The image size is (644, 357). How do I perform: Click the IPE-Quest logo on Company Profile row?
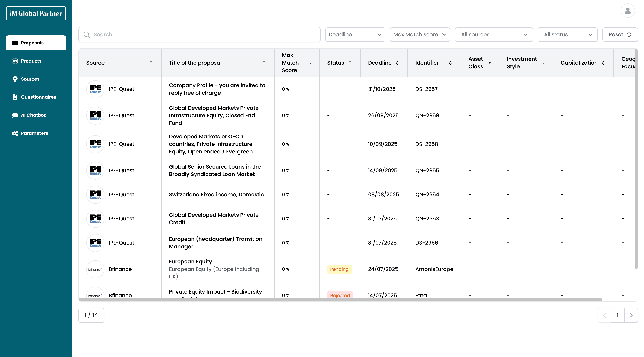tap(95, 89)
